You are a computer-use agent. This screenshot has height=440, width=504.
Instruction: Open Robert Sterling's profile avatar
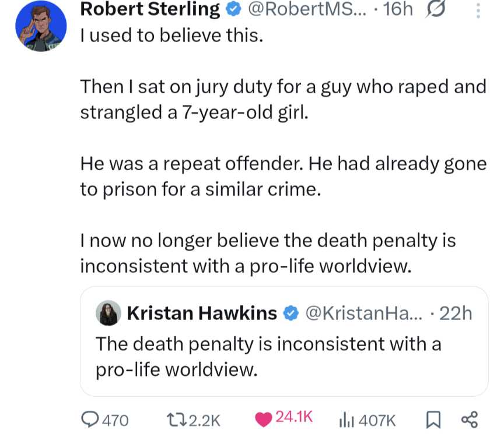(x=41, y=26)
